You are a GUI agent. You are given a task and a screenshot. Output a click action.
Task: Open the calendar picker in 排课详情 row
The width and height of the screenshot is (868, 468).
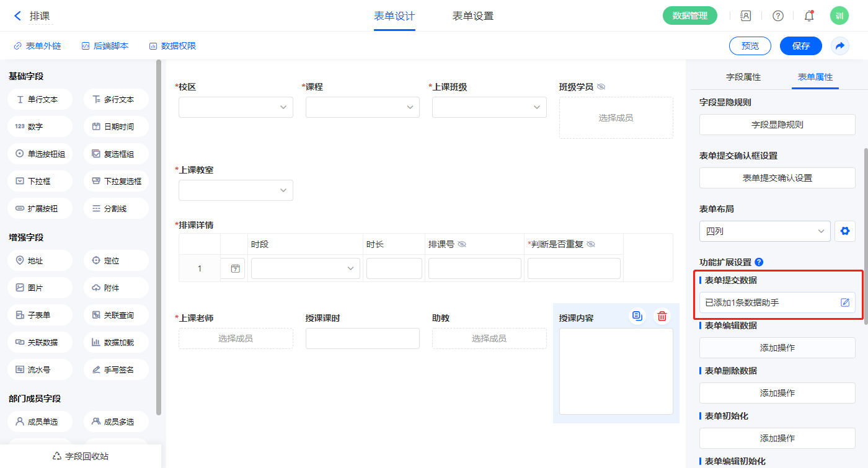point(235,268)
